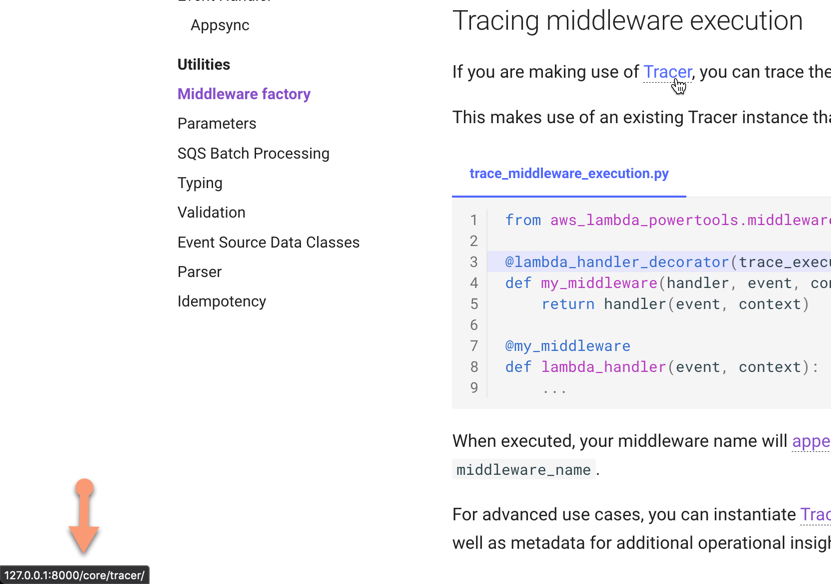Click the 'def lambda_handler' code line
The image size is (831, 584).
click(662, 367)
